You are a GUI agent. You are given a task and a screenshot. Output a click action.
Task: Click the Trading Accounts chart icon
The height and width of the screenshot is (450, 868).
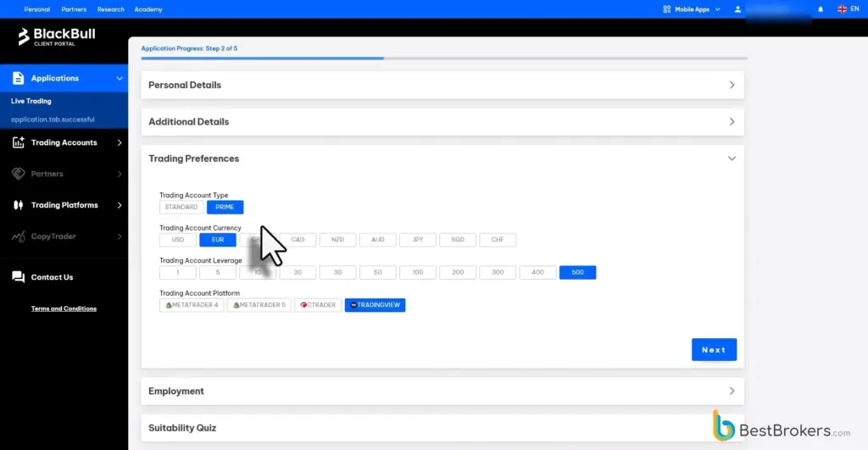pos(19,142)
